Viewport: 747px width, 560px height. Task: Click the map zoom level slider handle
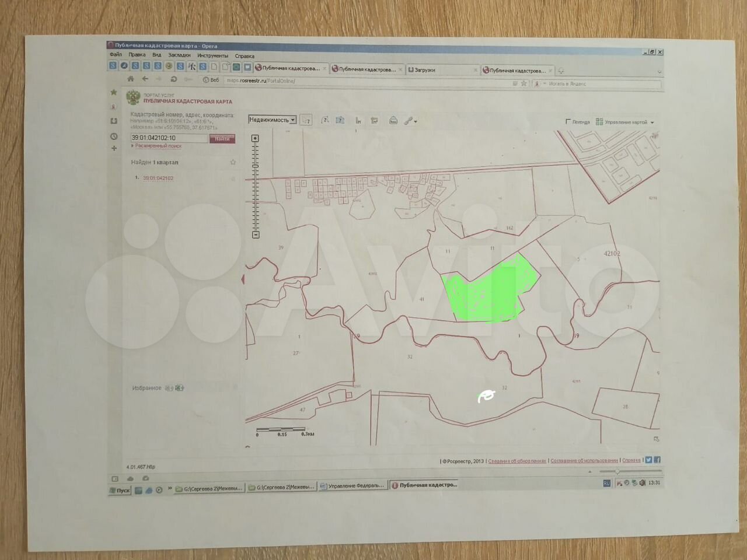(x=256, y=166)
